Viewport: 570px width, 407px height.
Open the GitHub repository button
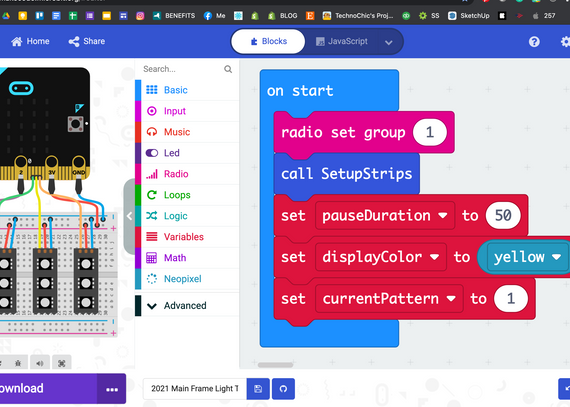tap(283, 389)
